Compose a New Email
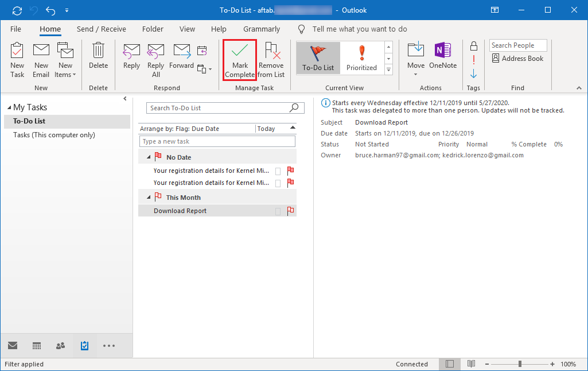588x371 pixels. click(x=41, y=60)
